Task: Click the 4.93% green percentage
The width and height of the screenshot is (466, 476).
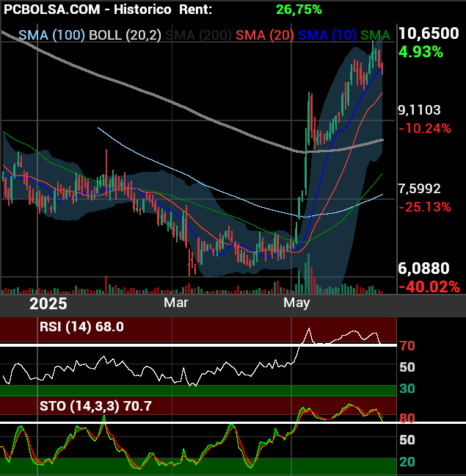Action: (421, 52)
